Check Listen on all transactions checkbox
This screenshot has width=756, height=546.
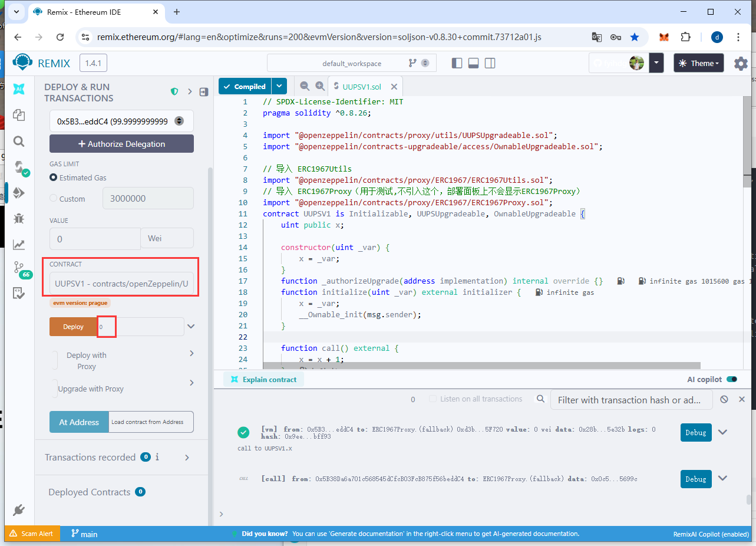pos(433,399)
